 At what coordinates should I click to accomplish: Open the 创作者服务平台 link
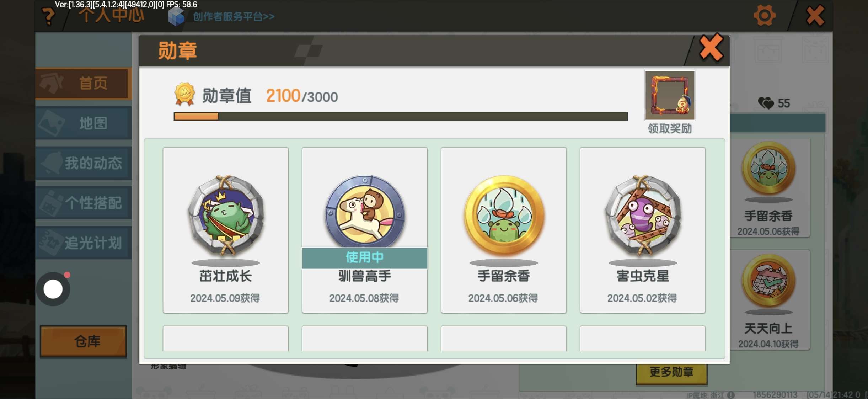[x=234, y=17]
